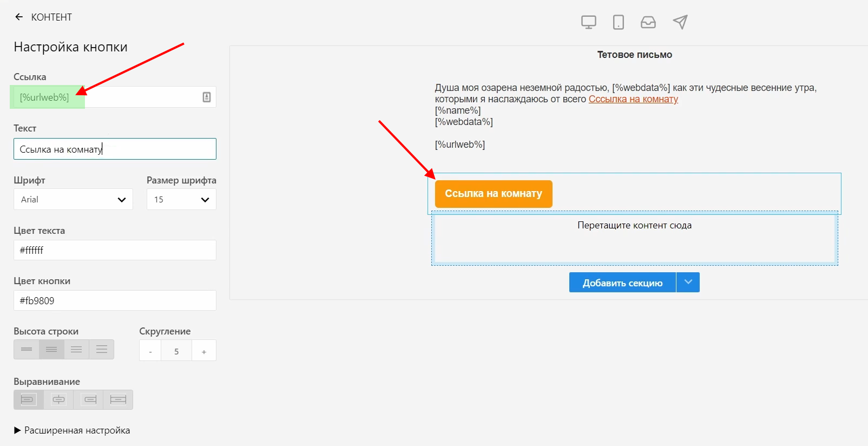
Task: Align the button to the right
Action: tap(89, 400)
